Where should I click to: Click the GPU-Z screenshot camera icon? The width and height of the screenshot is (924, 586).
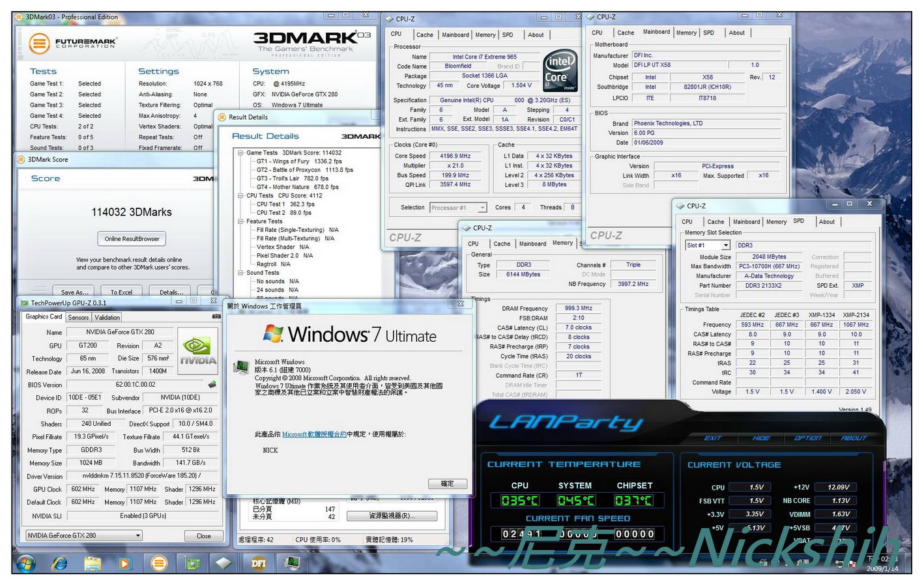tap(216, 316)
